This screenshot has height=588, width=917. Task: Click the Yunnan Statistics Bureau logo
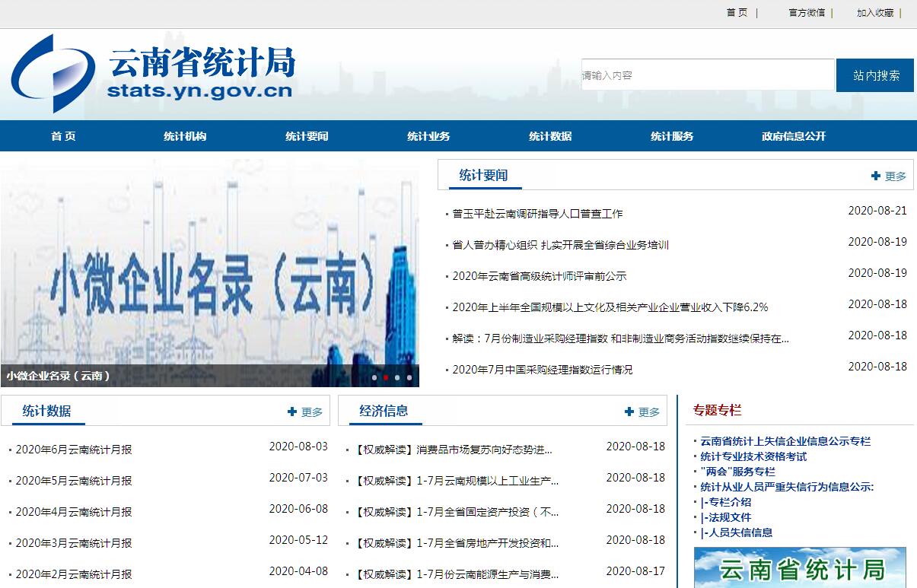(152, 74)
